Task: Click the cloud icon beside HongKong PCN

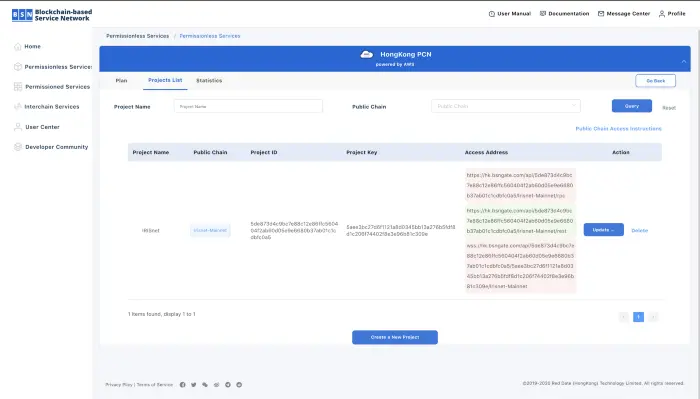Action: coord(367,54)
